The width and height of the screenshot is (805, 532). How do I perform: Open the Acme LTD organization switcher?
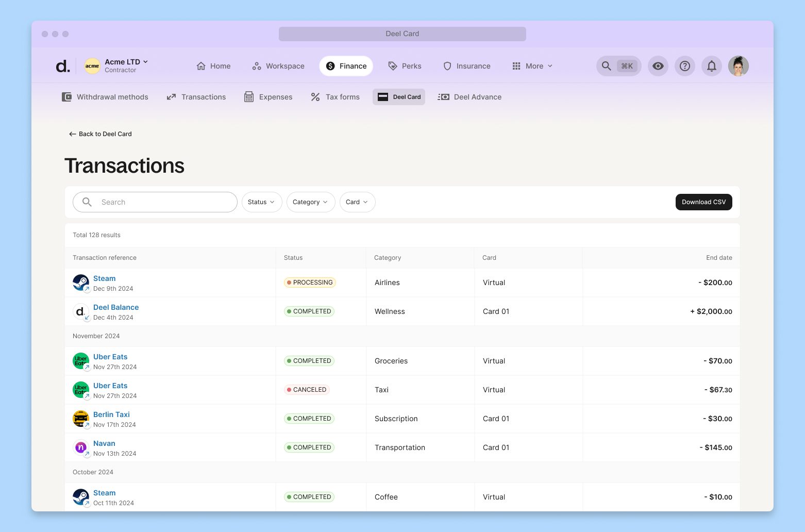[x=116, y=65]
